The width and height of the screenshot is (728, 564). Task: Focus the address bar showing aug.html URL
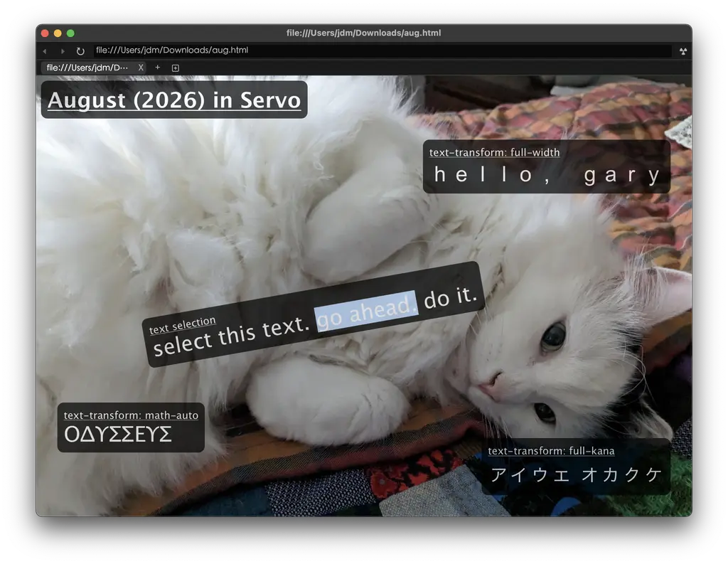pos(382,50)
